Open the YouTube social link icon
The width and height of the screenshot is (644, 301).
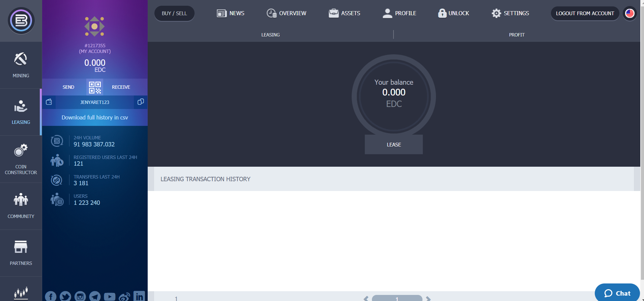110,297
